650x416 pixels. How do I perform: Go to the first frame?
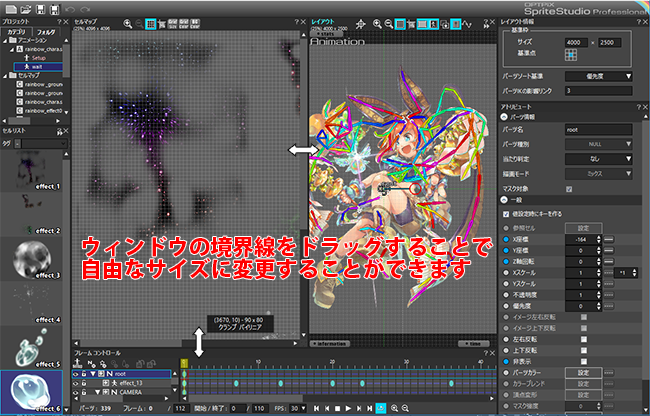[316, 408]
